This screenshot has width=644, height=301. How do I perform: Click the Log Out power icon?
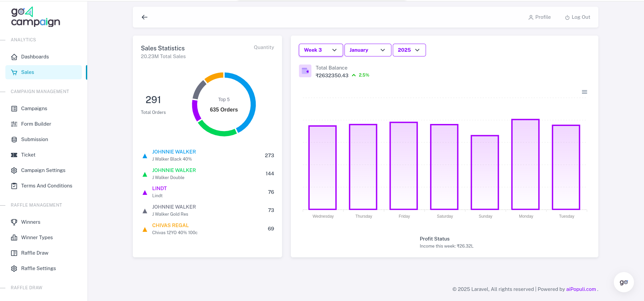point(567,17)
